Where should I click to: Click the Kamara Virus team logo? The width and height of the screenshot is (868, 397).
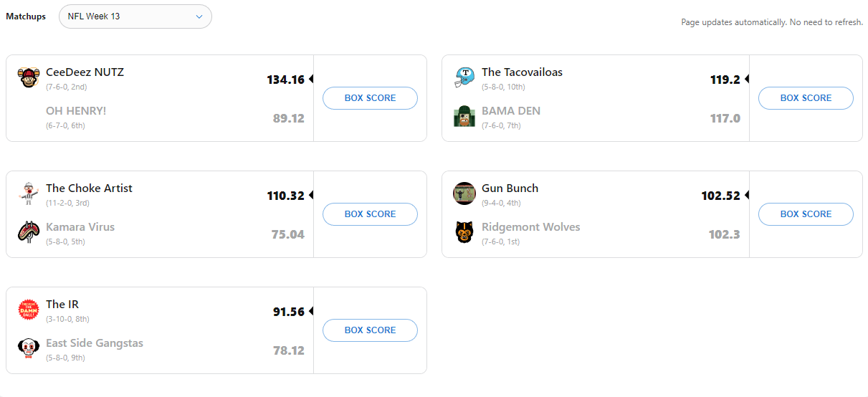[29, 232]
